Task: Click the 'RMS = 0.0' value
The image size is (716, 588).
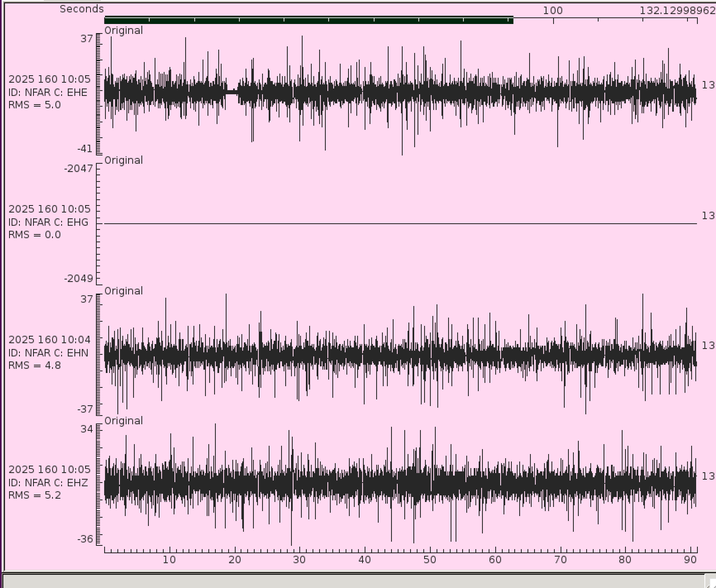Action: [35, 235]
